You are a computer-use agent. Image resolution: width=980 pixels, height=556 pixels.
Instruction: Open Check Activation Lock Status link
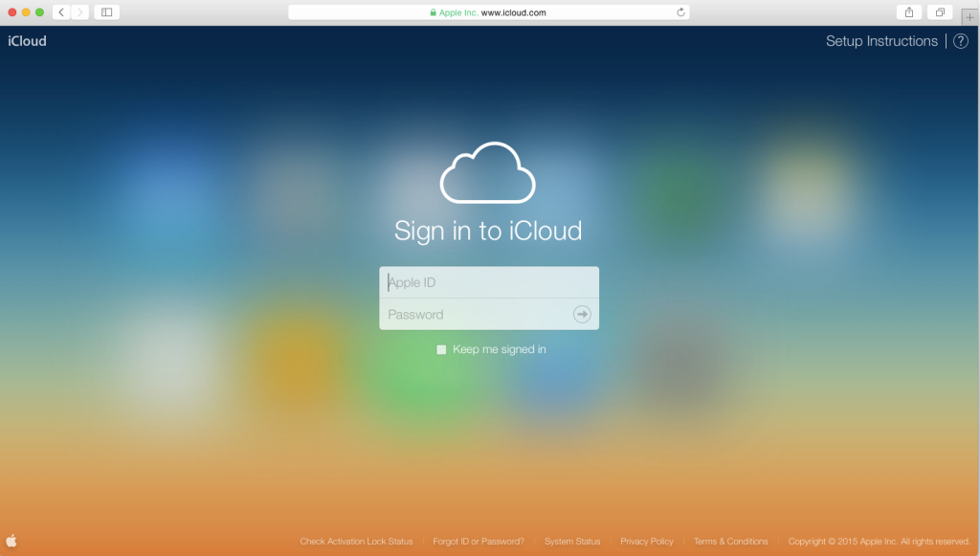click(x=356, y=542)
